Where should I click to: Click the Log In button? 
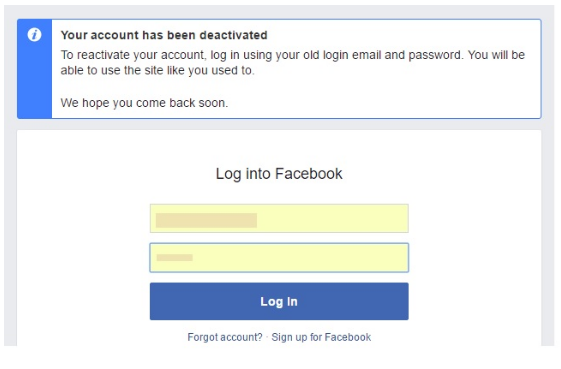(279, 301)
